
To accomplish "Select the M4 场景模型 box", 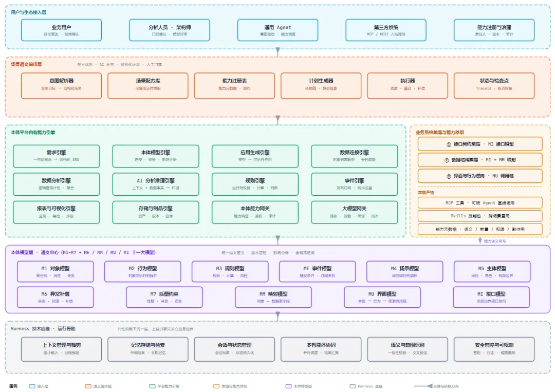I will pyautogui.click(x=404, y=271).
